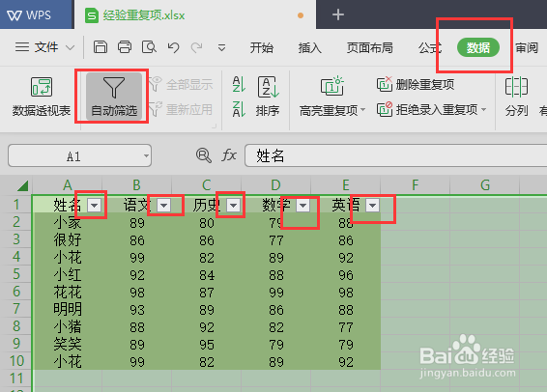547x392 pixels.
Task: Click the magnifier icon beside fx
Action: coord(204,155)
